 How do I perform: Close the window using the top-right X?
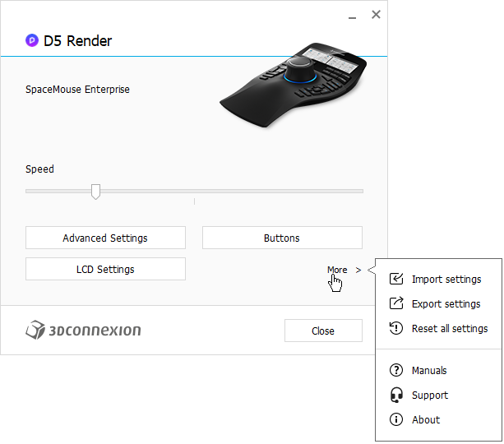point(376,14)
